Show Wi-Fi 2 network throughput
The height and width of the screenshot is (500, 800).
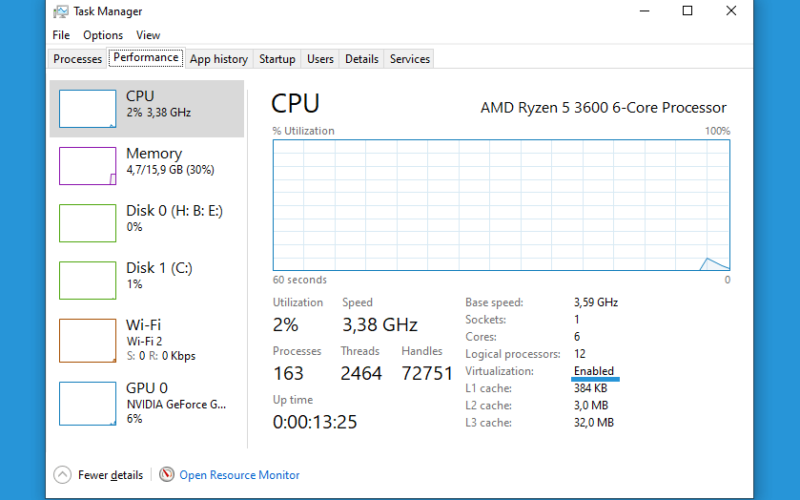147,340
